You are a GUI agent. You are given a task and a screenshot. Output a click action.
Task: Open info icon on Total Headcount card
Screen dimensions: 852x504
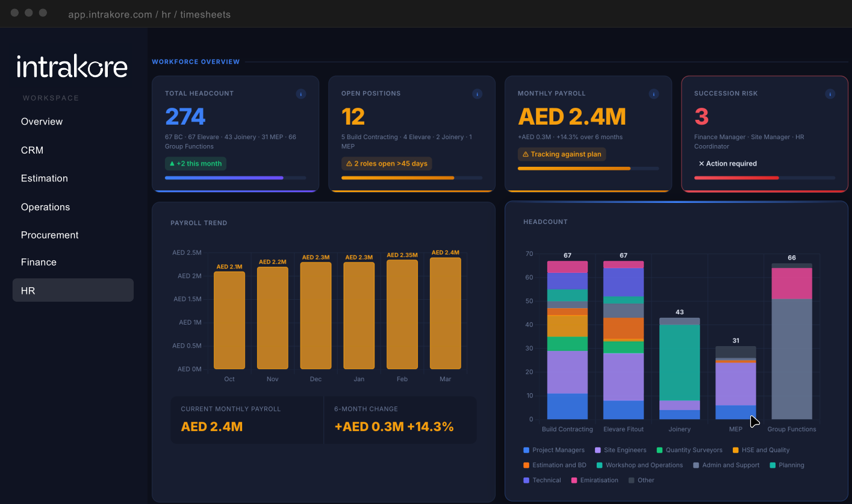(301, 94)
